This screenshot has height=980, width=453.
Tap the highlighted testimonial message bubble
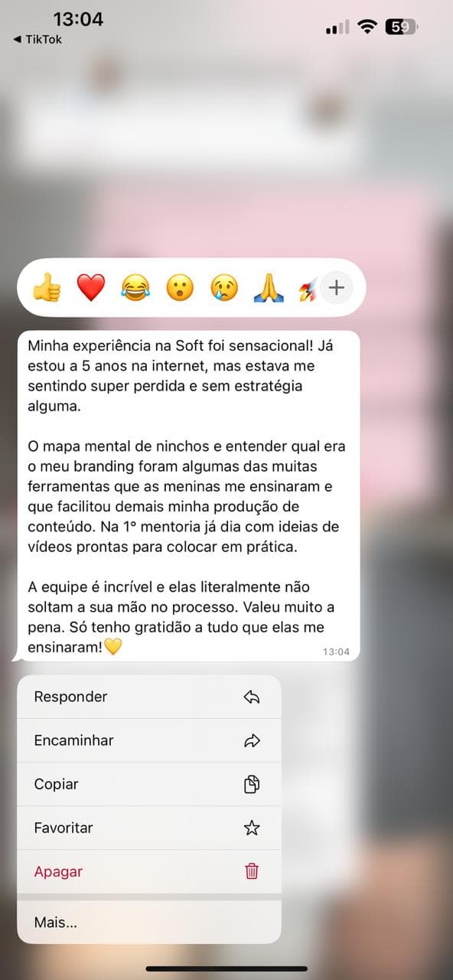(x=187, y=495)
